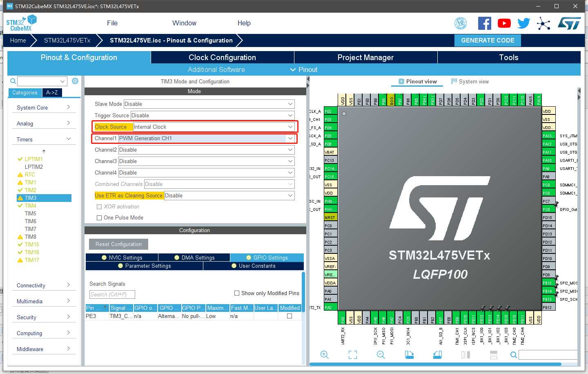Switch to Clock Configuration tab

[x=222, y=58]
